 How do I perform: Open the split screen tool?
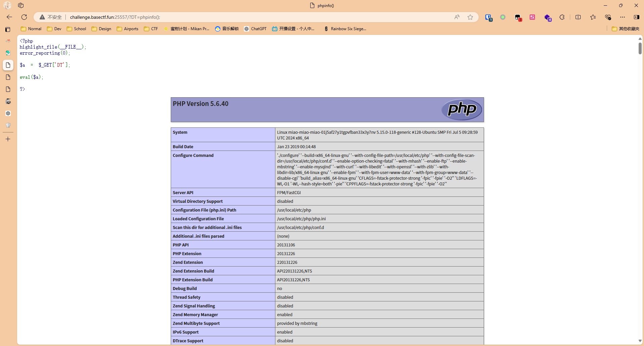tap(578, 17)
